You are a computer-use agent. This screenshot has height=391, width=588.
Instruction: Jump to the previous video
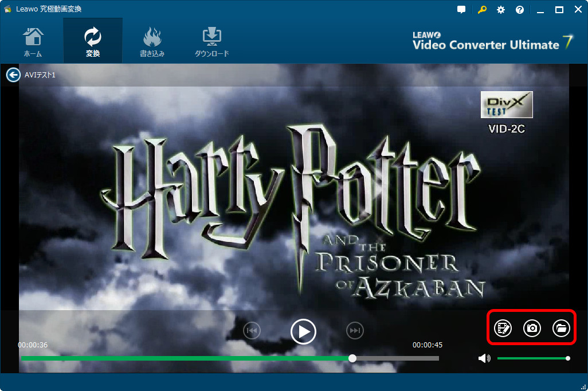coord(252,331)
